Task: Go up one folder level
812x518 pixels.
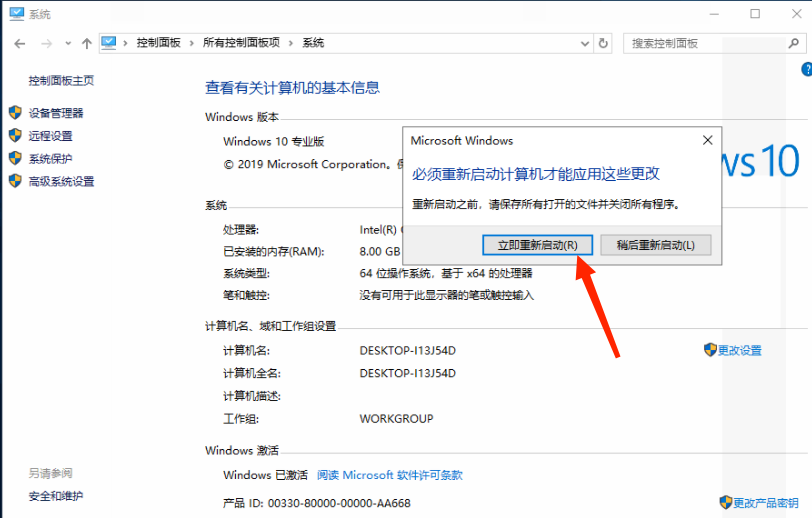Action: tap(86, 44)
